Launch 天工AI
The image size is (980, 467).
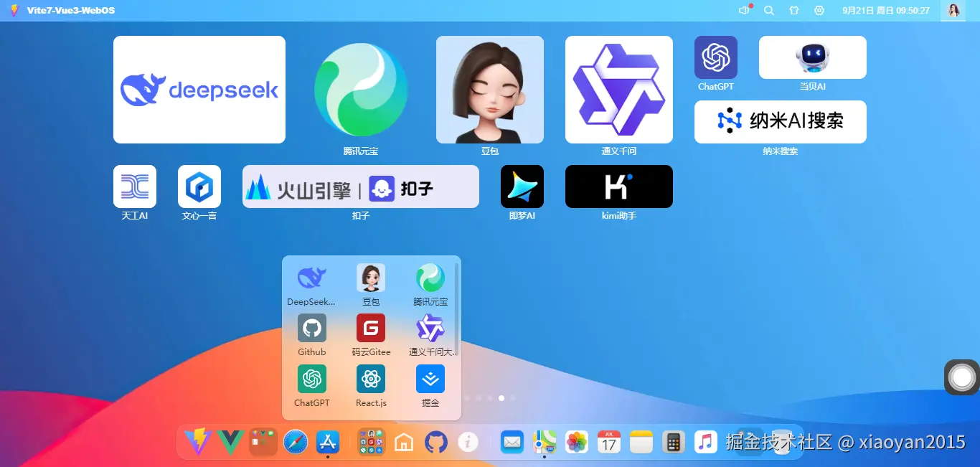click(x=134, y=185)
